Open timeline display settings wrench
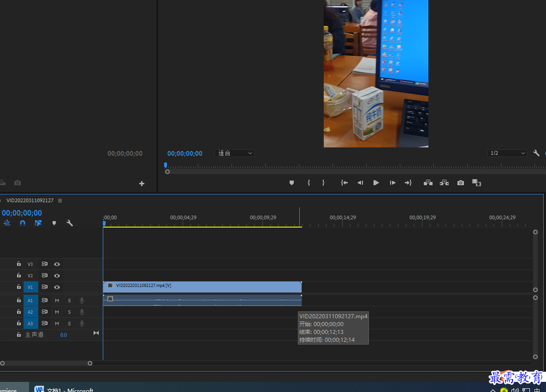The height and width of the screenshot is (392, 546). pos(70,223)
